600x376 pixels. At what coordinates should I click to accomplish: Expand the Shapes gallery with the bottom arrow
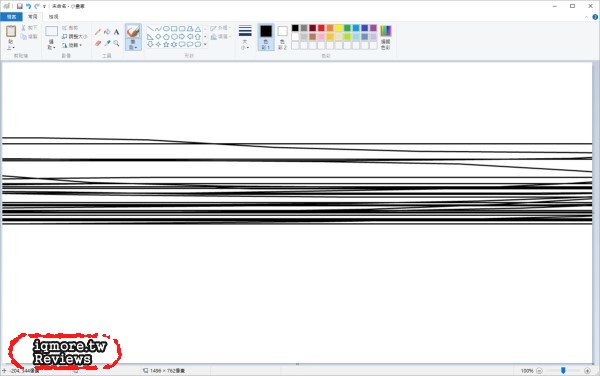click(x=205, y=44)
